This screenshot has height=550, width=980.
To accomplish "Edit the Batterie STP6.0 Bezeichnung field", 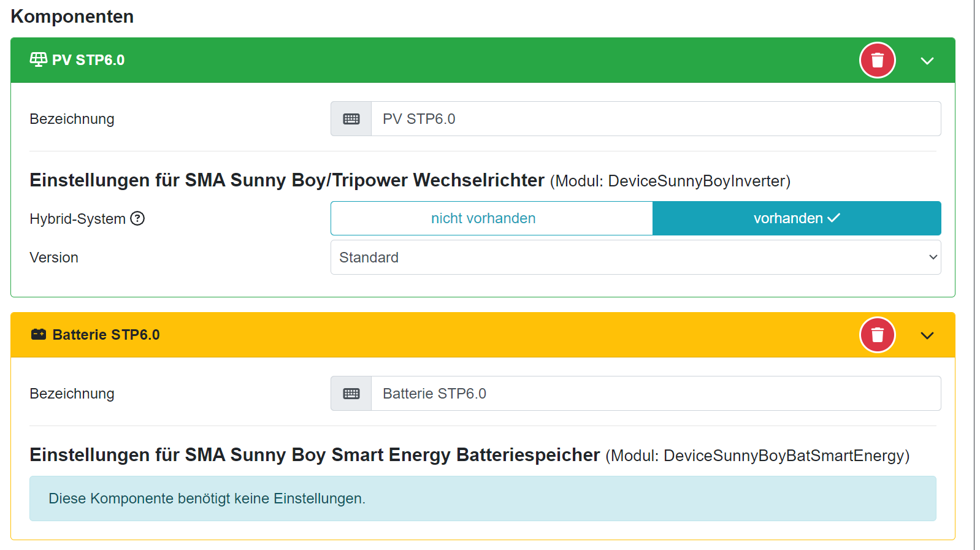I will coord(655,394).
